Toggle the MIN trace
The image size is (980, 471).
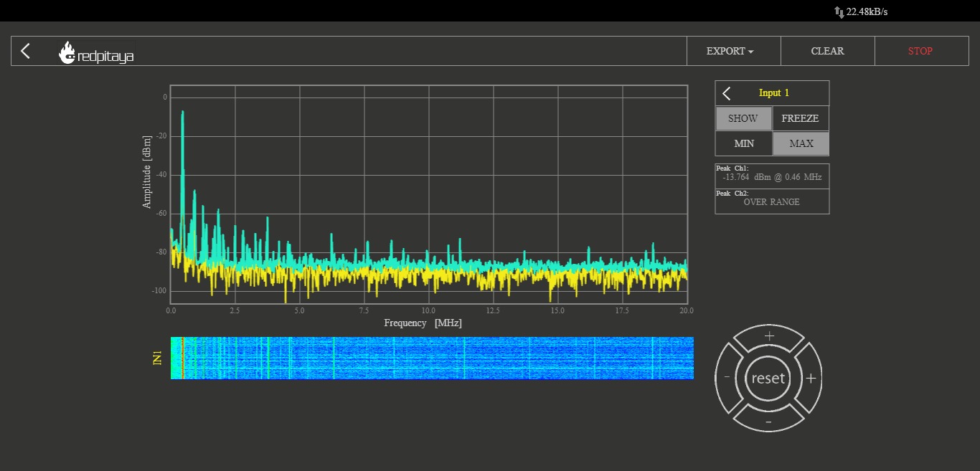[743, 143]
